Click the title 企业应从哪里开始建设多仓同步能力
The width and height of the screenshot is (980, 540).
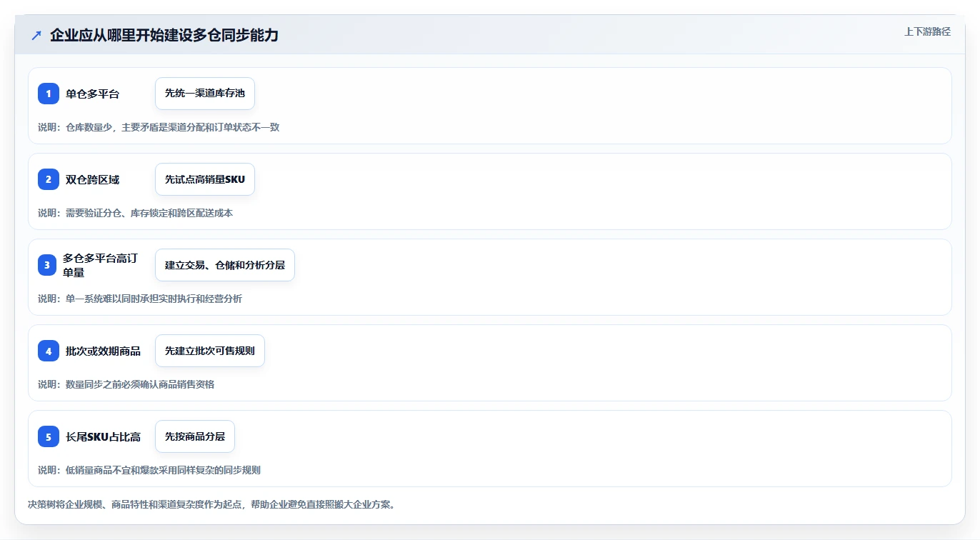point(164,35)
